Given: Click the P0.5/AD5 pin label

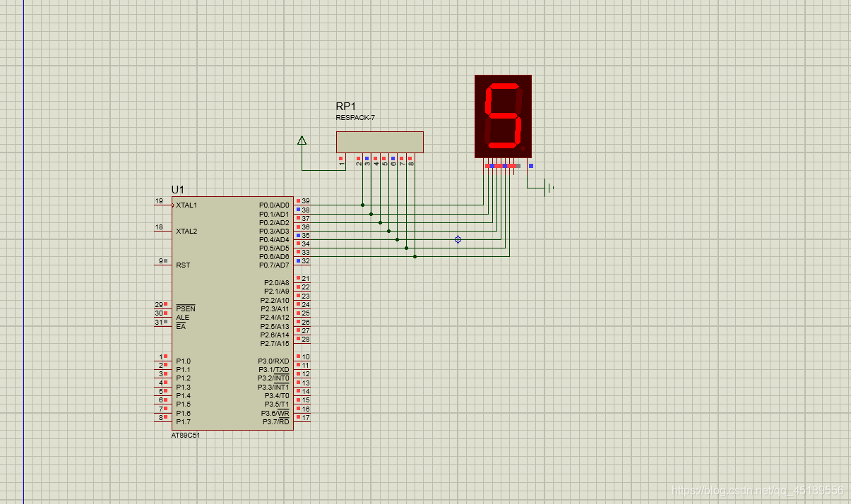Looking at the screenshot, I should [x=274, y=248].
